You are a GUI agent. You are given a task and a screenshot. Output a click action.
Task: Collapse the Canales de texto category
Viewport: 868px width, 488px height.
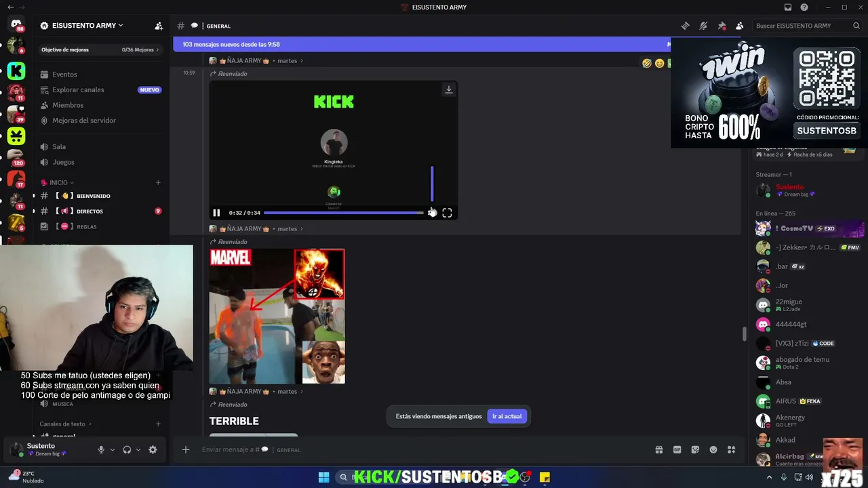(x=66, y=424)
